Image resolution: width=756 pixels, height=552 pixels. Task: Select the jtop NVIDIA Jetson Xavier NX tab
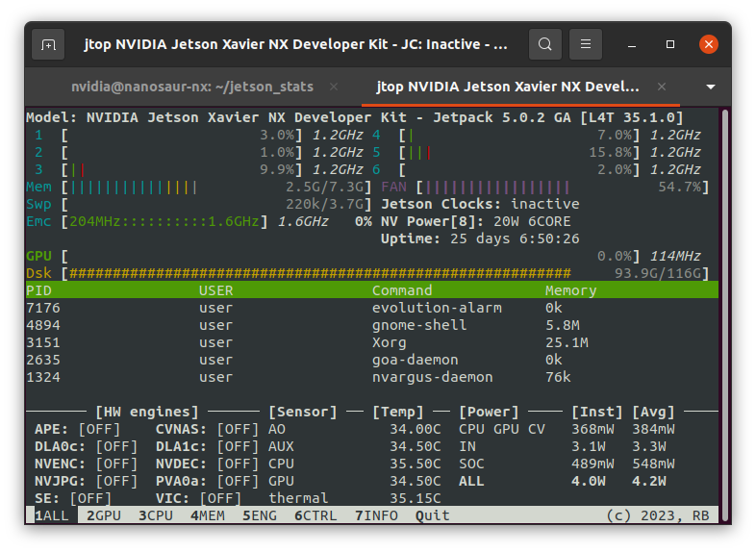508,87
